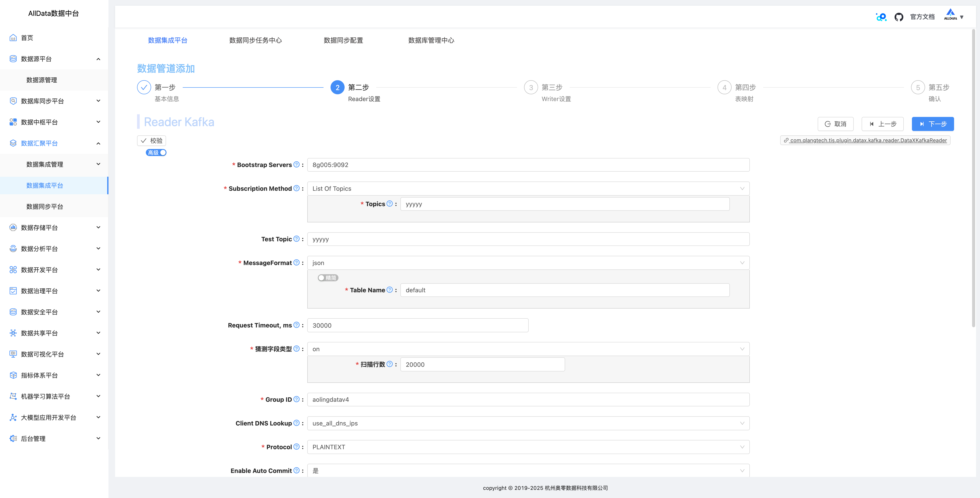Focus the Test Topic input
This screenshot has height=498, width=980.
tap(528, 239)
